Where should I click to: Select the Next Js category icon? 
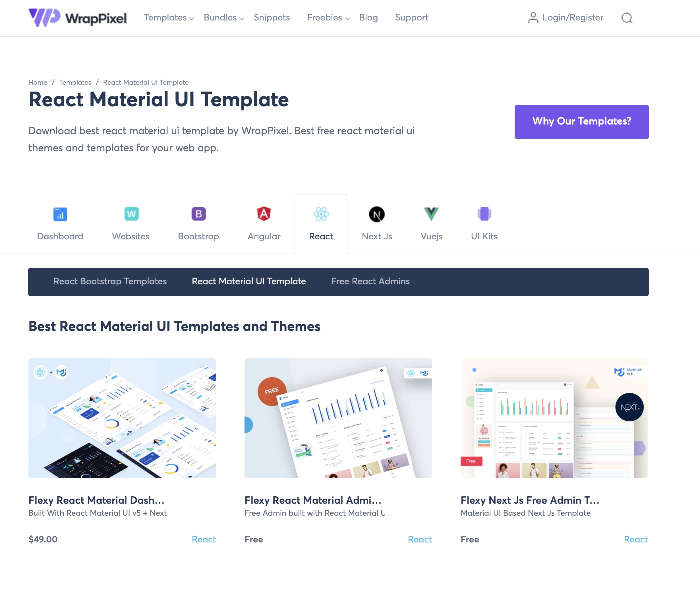(x=377, y=214)
